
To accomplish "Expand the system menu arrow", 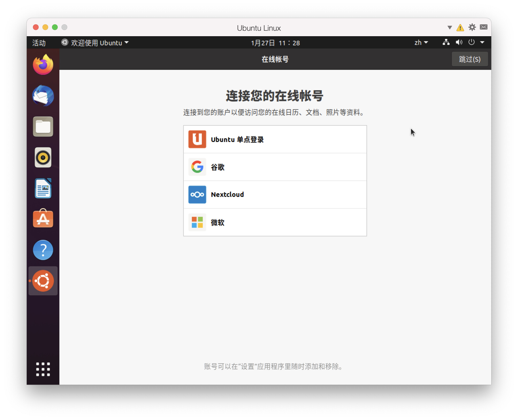I will 482,42.
